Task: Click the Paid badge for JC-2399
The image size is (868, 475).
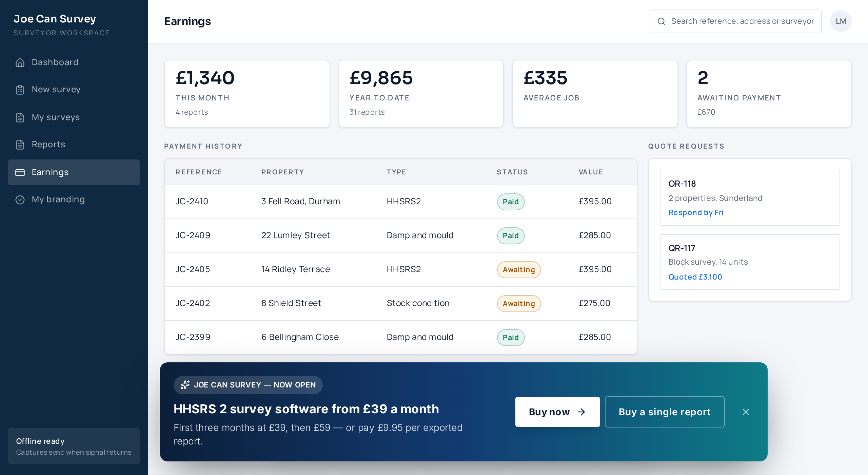Action: [511, 338]
